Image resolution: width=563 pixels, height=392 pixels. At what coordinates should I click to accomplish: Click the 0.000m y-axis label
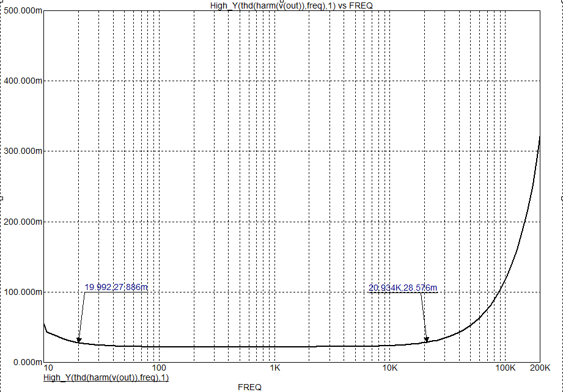tap(28, 362)
